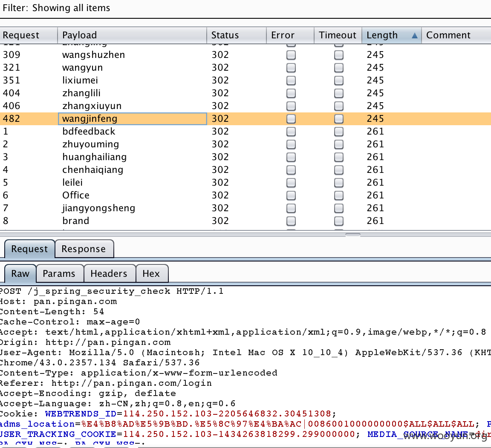Select the jiangyongsheng payload cell
The image size is (491, 448).
[132, 208]
